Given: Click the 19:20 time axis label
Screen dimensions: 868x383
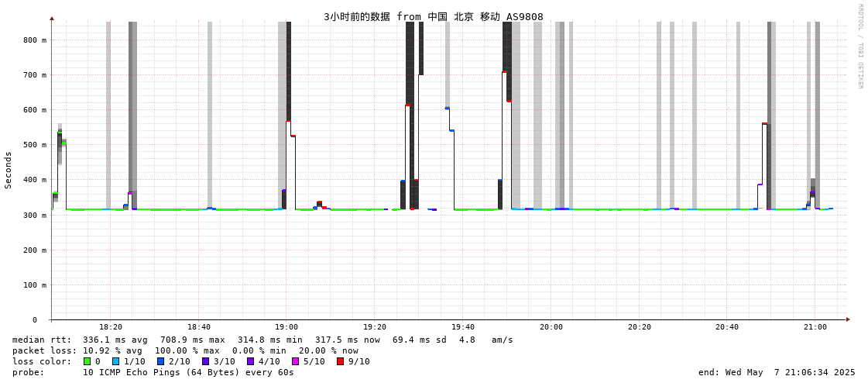Looking at the screenshot, I should tap(375, 327).
